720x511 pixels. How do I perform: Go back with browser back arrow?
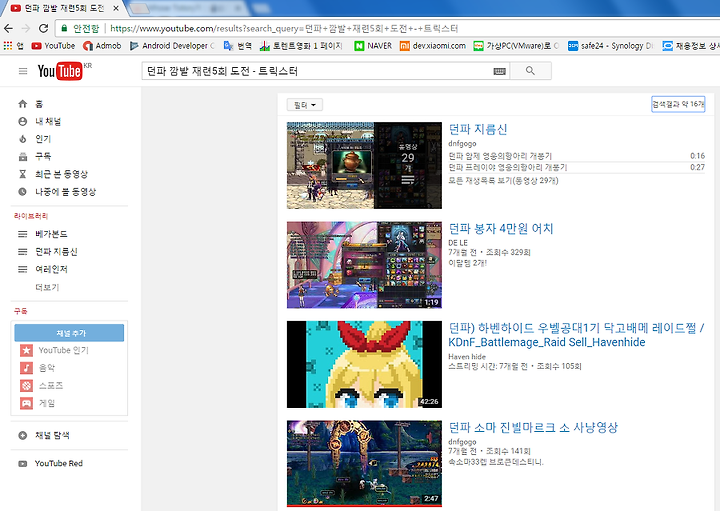coord(8,28)
